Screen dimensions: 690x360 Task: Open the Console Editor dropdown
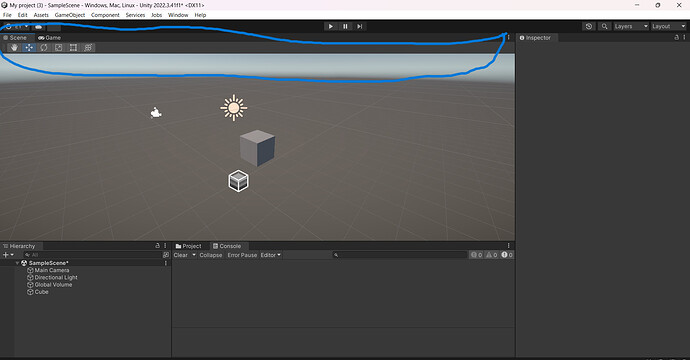270,255
